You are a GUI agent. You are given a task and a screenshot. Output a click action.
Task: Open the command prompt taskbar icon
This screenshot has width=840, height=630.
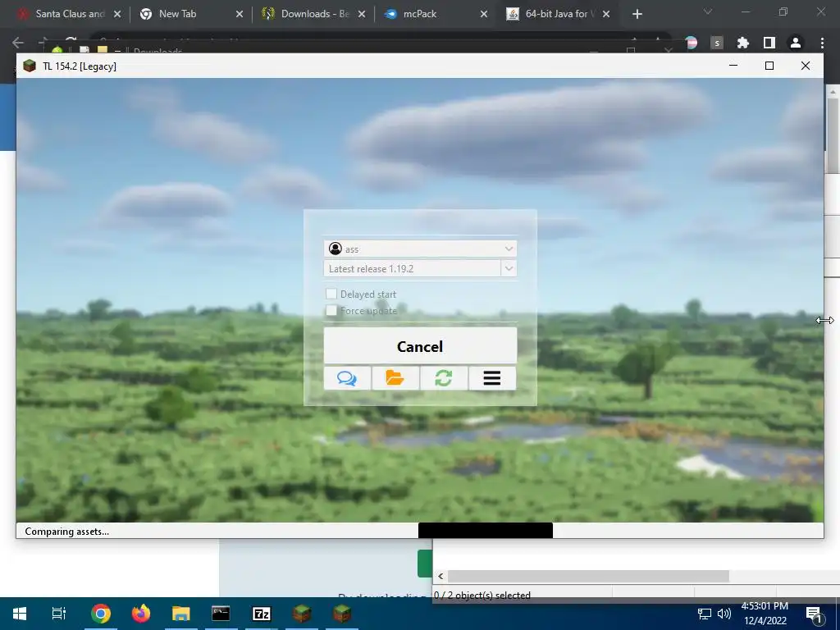(221, 614)
